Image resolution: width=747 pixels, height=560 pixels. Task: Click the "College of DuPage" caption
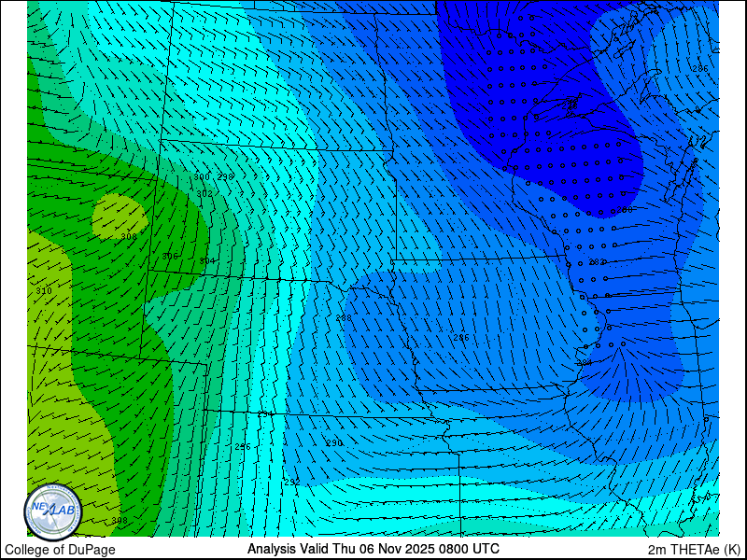click(60, 550)
